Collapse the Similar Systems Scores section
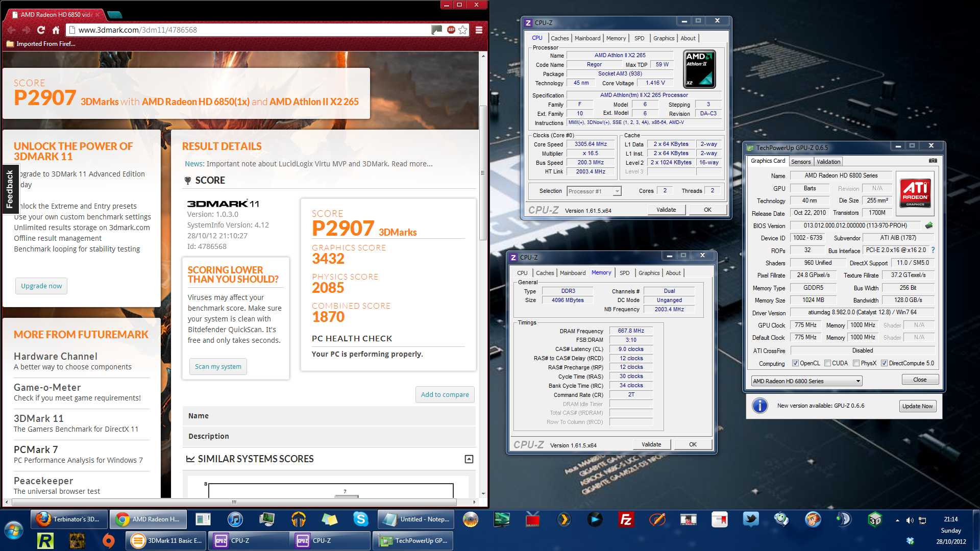Screen dimensions: 980x551 click(469, 459)
